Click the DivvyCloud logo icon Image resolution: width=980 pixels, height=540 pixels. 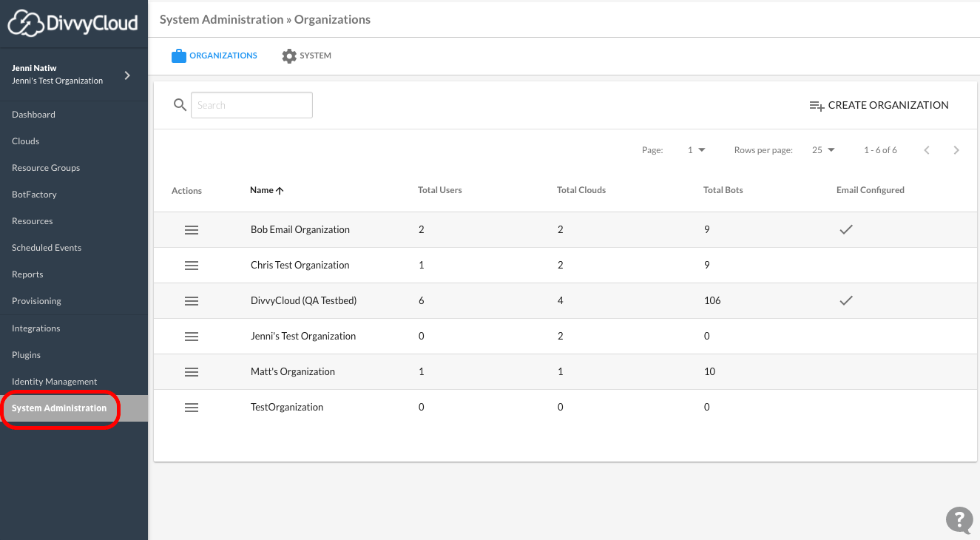coord(27,23)
